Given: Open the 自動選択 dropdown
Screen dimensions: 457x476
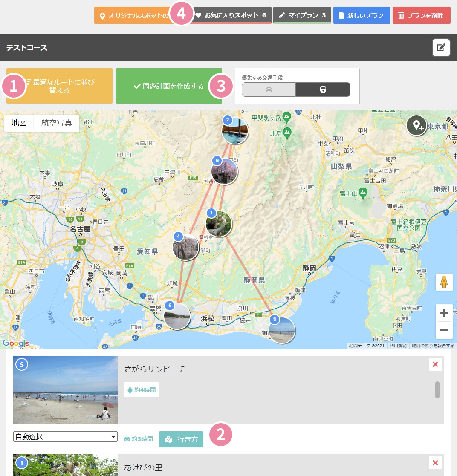Looking at the screenshot, I should (x=65, y=436).
